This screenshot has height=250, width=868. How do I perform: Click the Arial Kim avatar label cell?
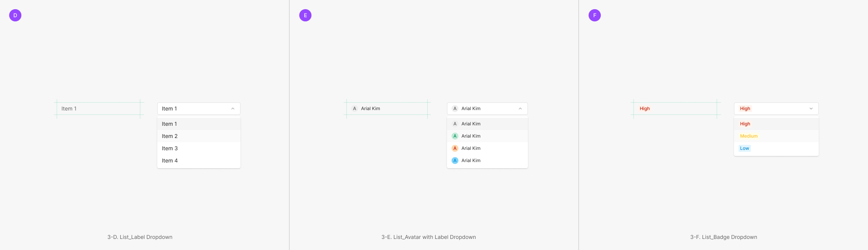coord(387,109)
